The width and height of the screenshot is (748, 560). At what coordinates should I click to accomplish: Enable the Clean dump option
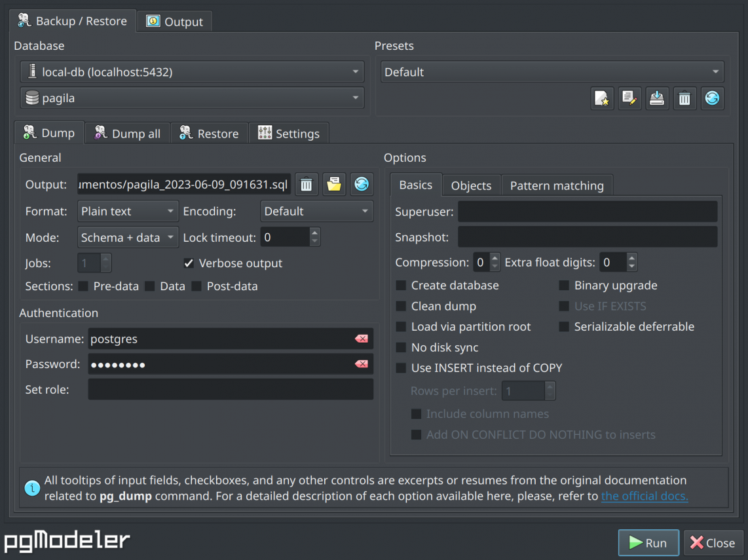(402, 306)
